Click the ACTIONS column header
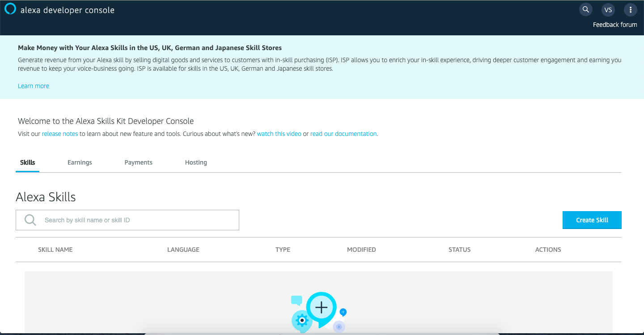This screenshot has height=335, width=644. pyautogui.click(x=548, y=250)
